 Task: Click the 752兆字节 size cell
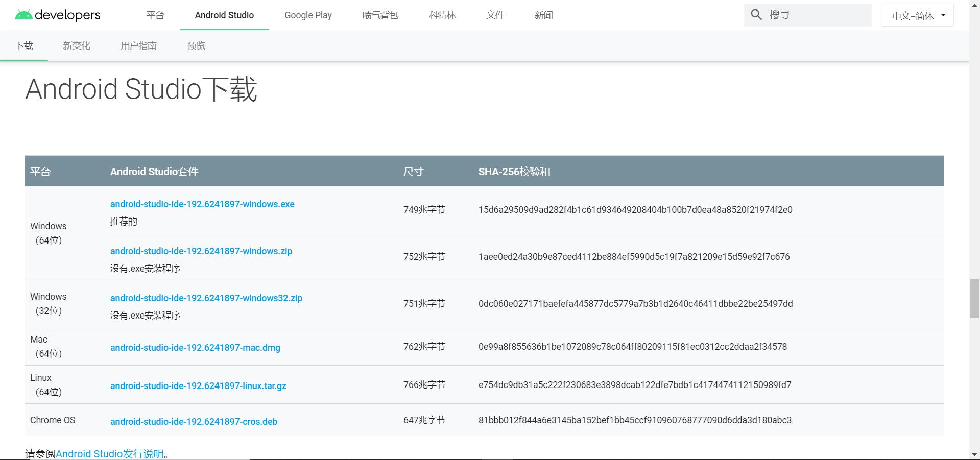coord(424,257)
